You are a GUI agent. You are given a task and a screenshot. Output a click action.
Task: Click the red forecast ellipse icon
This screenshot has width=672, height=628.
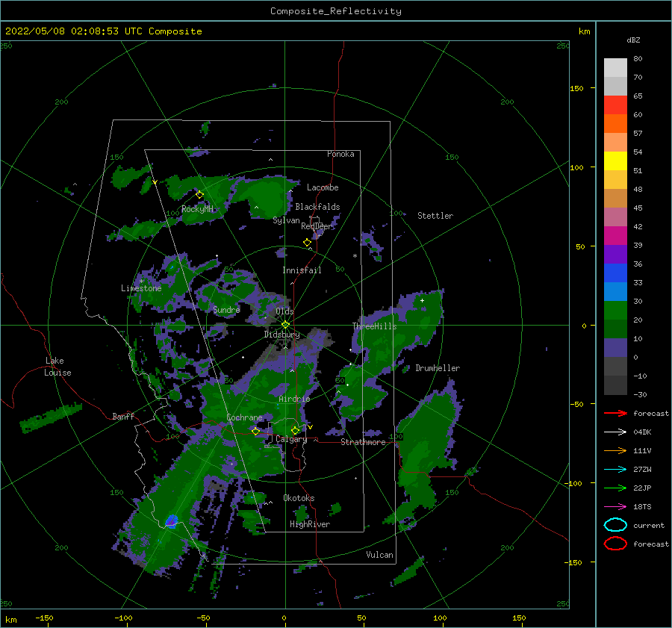tap(615, 544)
